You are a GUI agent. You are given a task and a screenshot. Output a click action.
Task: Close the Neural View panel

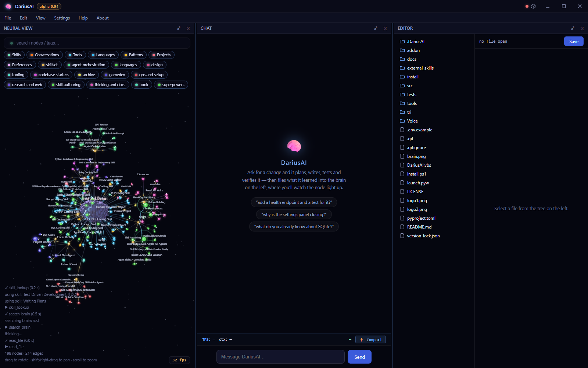point(188,28)
